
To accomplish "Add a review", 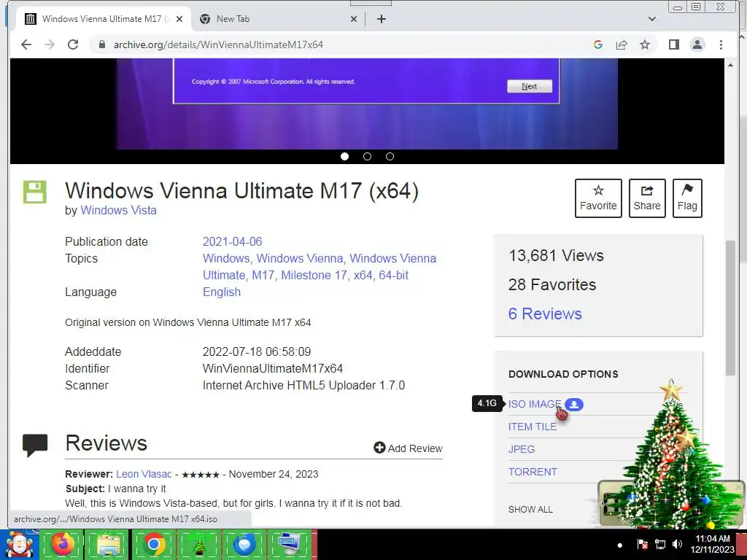I will coord(409,448).
